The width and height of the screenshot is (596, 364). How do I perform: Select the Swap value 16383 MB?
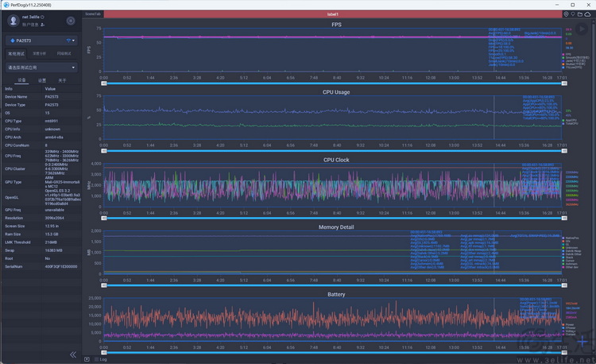pyautogui.click(x=53, y=250)
